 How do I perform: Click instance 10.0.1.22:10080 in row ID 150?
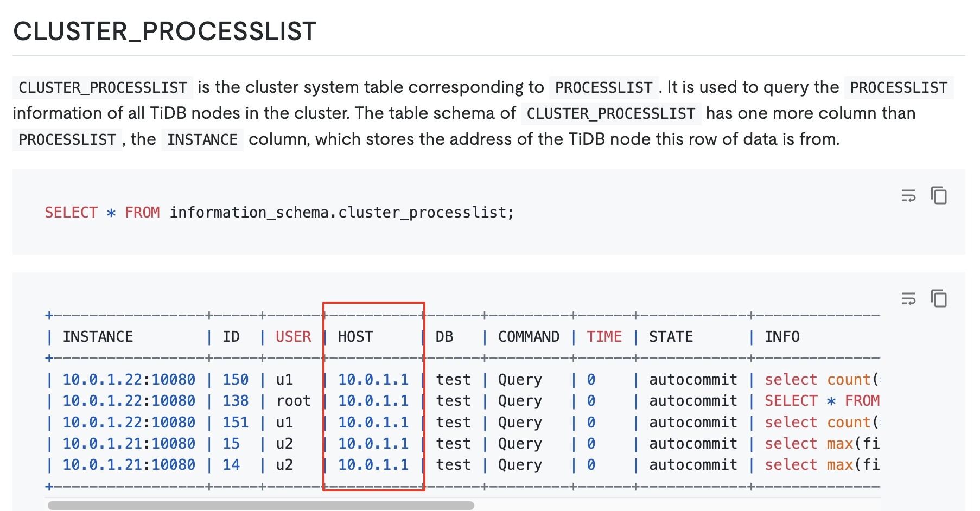pyautogui.click(x=129, y=380)
